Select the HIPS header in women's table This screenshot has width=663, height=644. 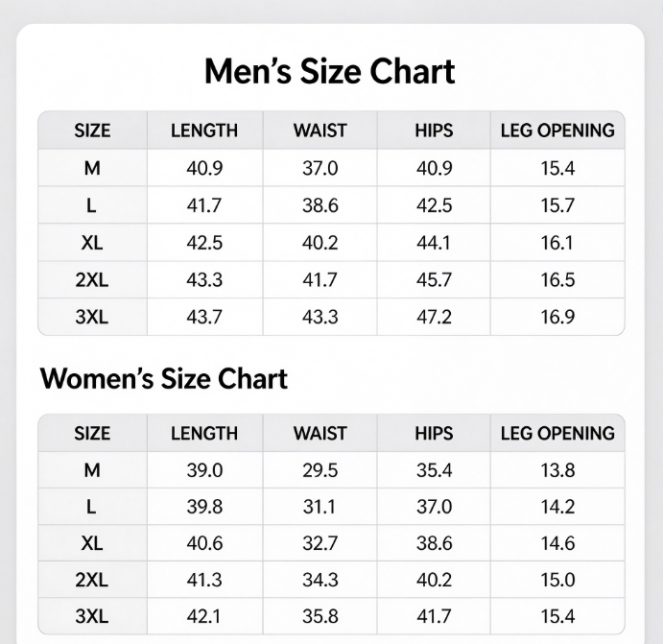[x=434, y=433]
